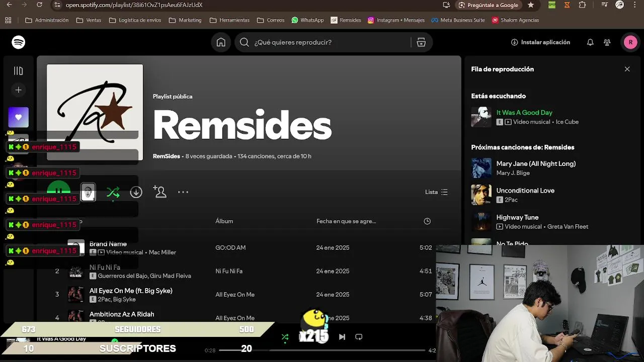
Task: Open the Liked Songs heart tile
Action: (19, 117)
